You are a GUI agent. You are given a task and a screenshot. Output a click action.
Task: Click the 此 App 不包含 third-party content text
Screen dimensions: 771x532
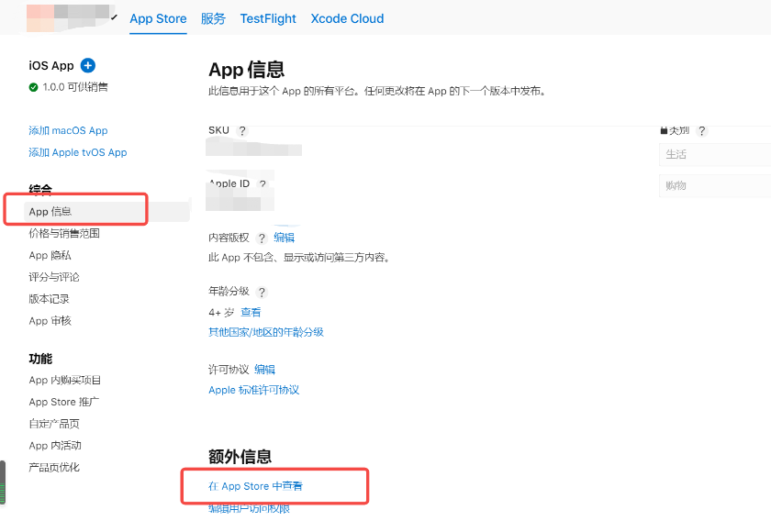point(299,258)
